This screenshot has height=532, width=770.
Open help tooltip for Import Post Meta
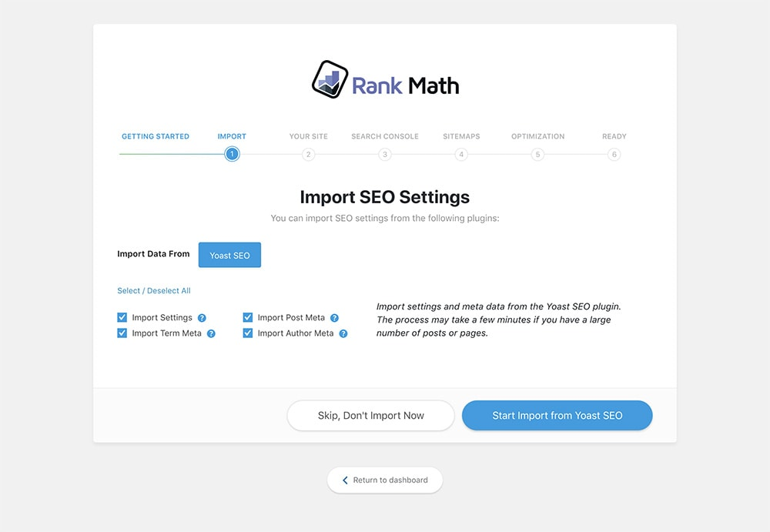click(334, 318)
